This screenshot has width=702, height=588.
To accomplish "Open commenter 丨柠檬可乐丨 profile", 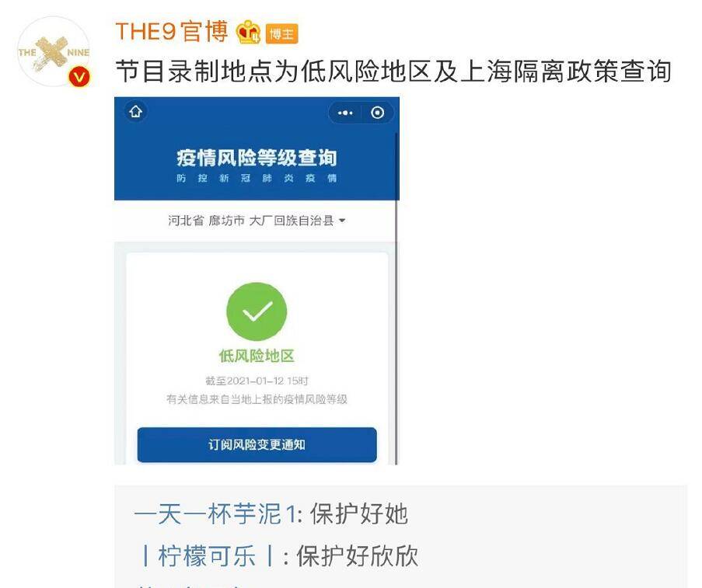I will coord(208,556).
